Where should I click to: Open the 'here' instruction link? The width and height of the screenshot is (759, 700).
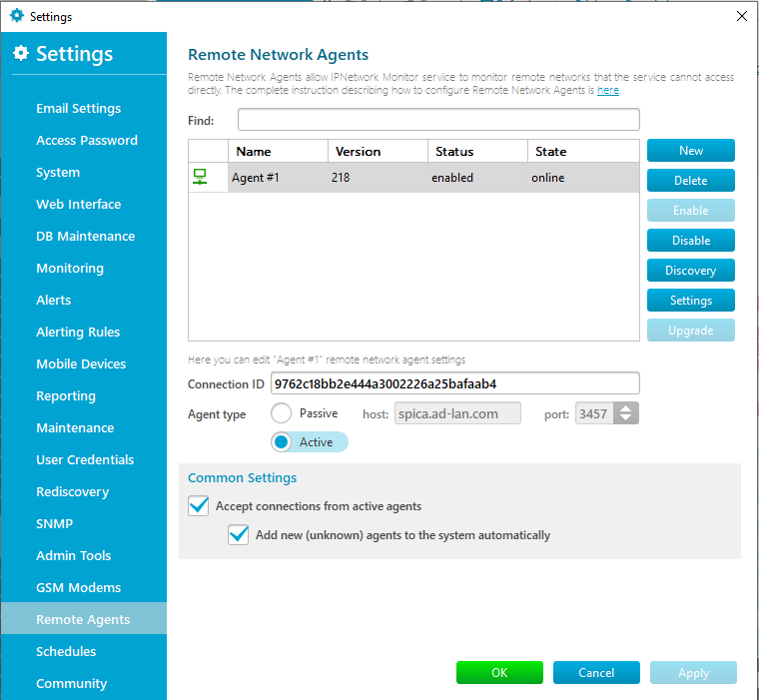pyautogui.click(x=608, y=90)
